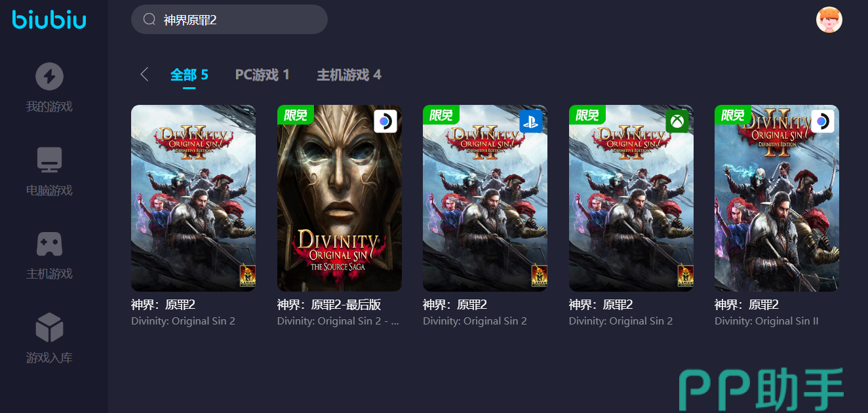Click 限免 tag on the last game card
The width and height of the screenshot is (868, 413).
coord(733,115)
